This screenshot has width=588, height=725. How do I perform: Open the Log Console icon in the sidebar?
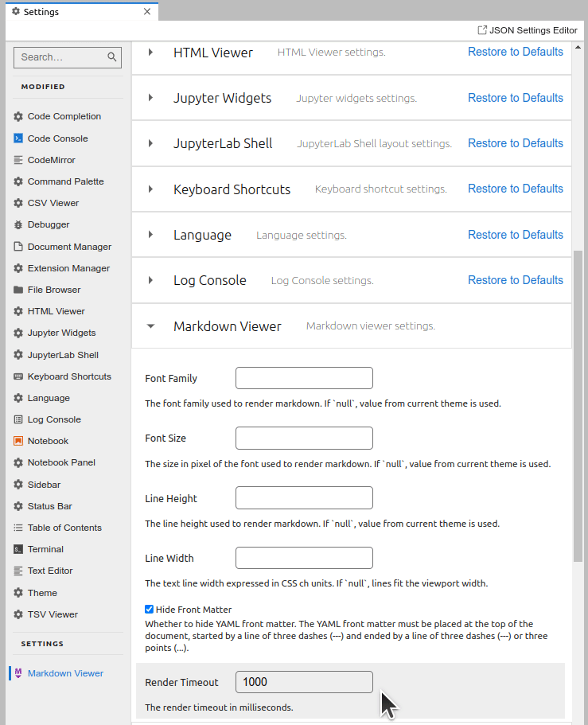pyautogui.click(x=18, y=419)
